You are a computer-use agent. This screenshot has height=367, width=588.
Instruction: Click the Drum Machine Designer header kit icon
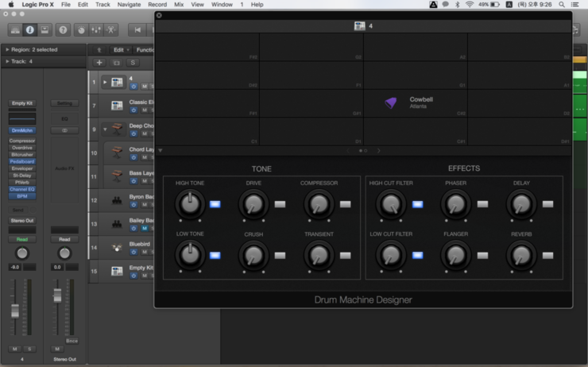(359, 26)
